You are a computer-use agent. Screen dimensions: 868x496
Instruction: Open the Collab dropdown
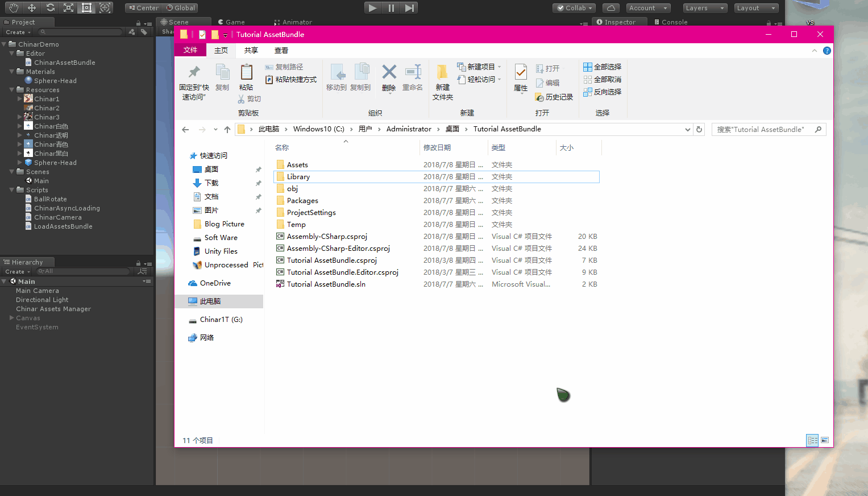pyautogui.click(x=574, y=8)
